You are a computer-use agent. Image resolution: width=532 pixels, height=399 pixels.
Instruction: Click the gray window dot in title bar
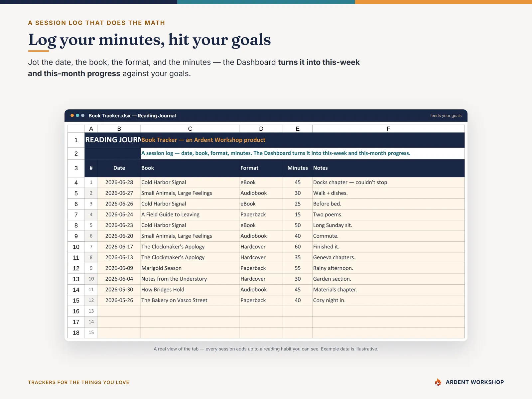click(x=83, y=115)
